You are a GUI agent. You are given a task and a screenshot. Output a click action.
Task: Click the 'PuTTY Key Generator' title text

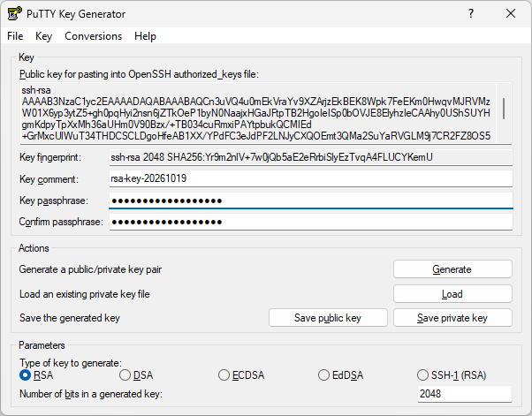point(76,14)
